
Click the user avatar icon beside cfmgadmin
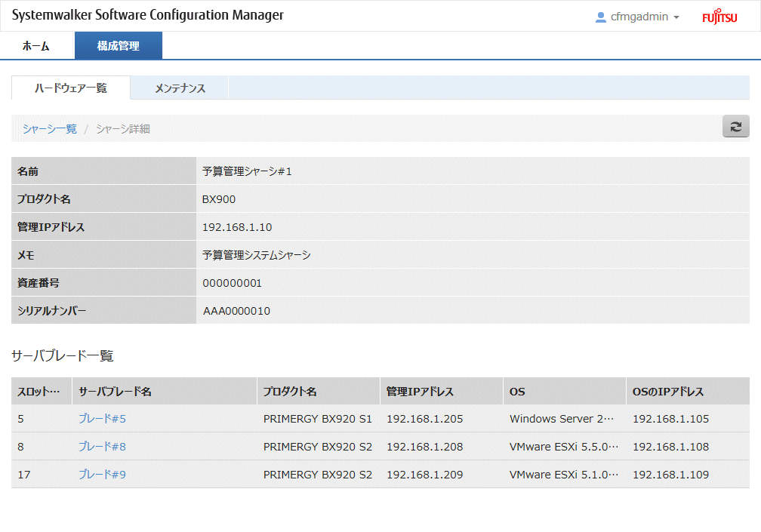[600, 17]
